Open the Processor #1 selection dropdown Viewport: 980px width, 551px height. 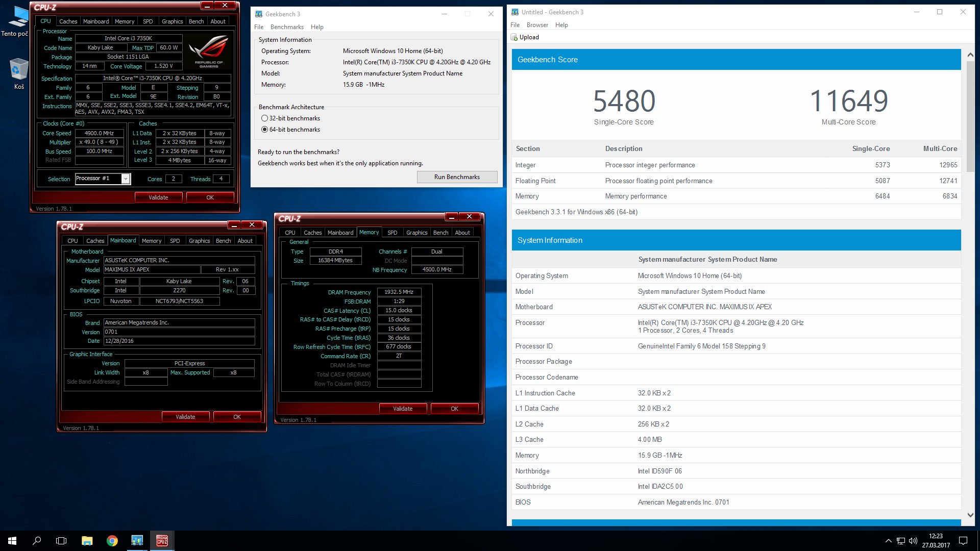(x=126, y=179)
